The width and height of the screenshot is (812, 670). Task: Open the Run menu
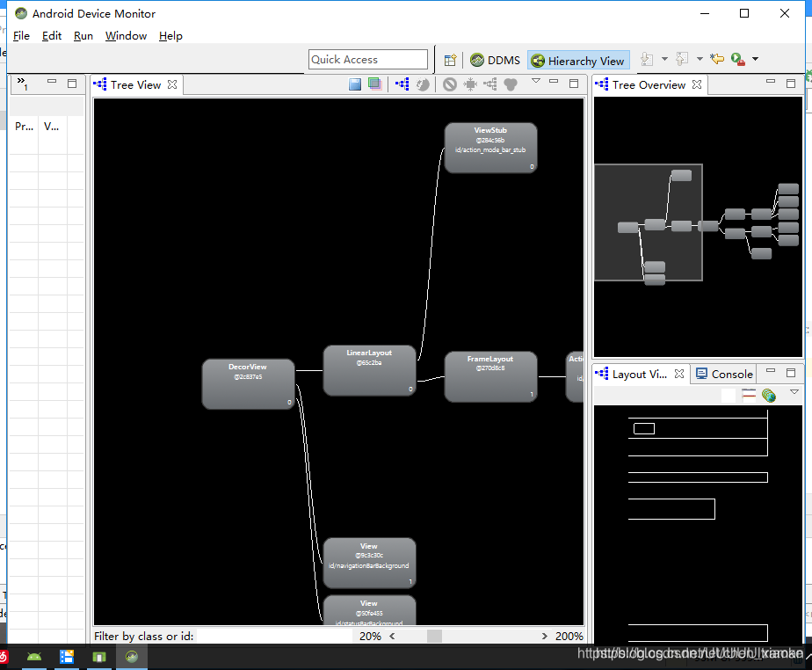click(83, 36)
